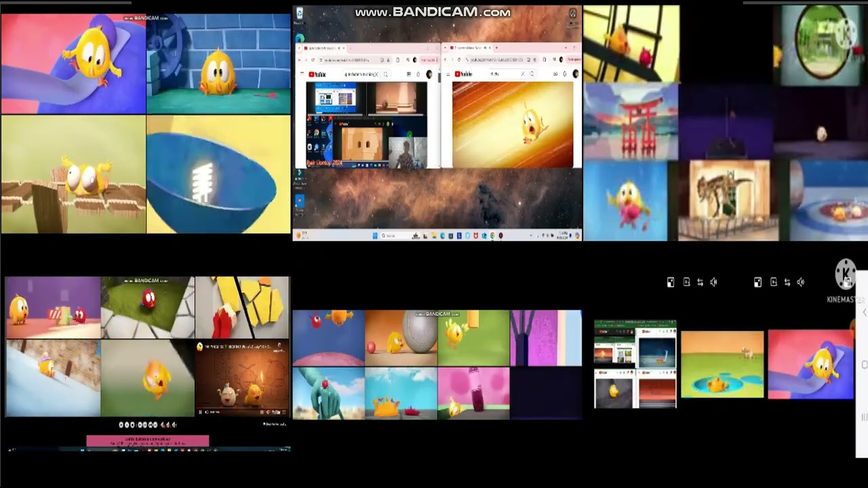The image size is (868, 488).
Task: Open notifications bell in right YouTube window
Action: pyautogui.click(x=564, y=74)
